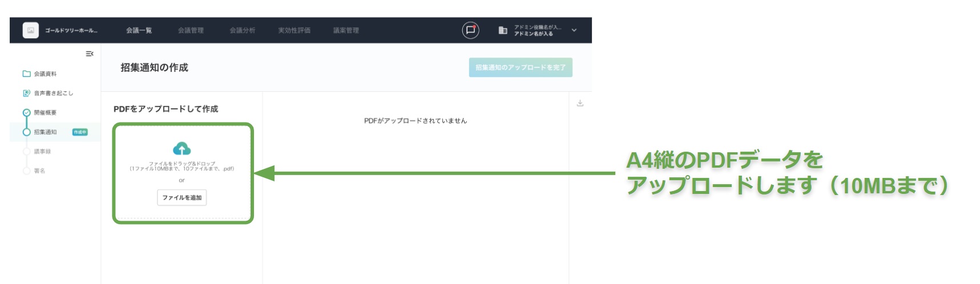Click the organization building icon

[x=503, y=30]
